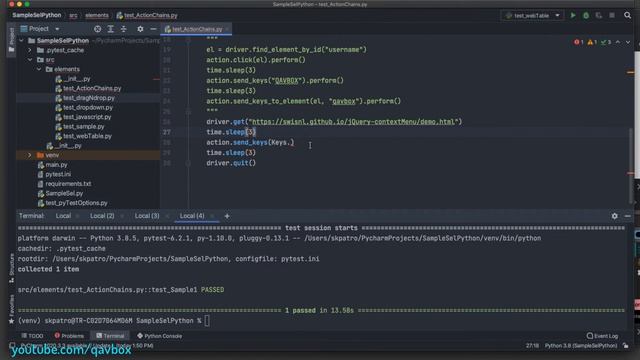This screenshot has height=360, width=640.
Task: Run the test_webTable configuration
Action: (573, 16)
